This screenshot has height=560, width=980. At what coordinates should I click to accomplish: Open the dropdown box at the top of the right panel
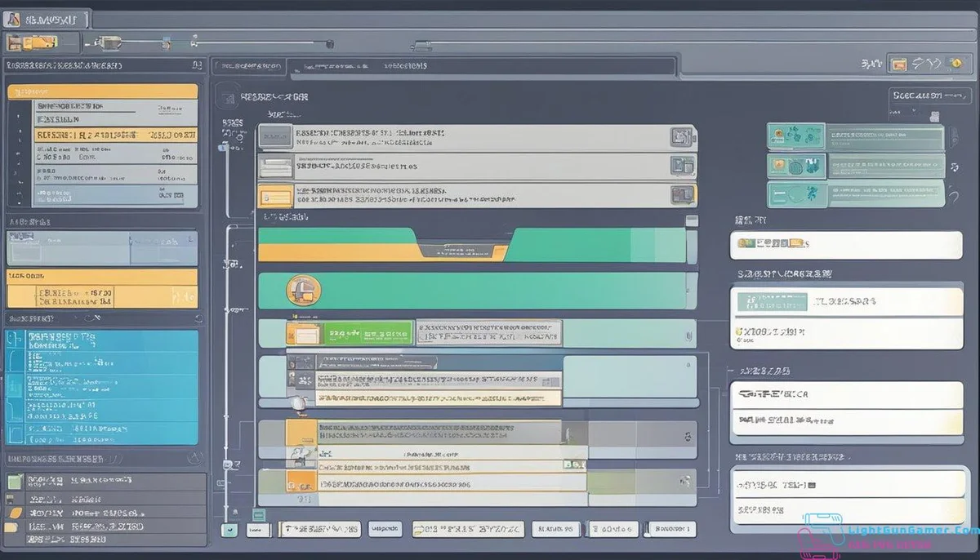[928, 96]
